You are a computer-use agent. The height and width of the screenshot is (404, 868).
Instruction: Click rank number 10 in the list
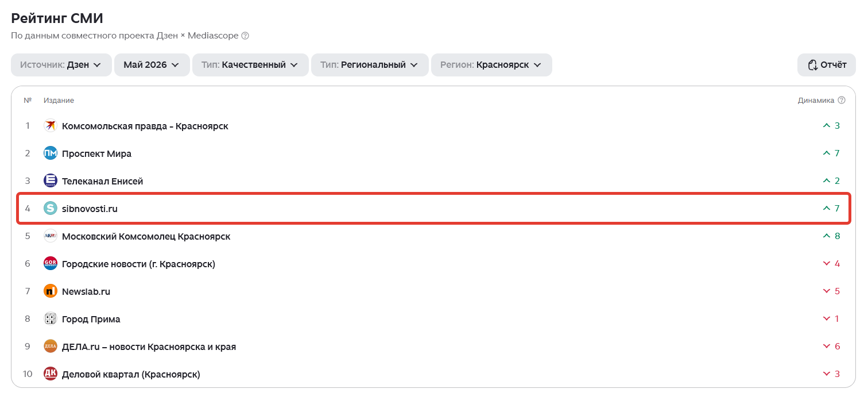(x=28, y=374)
